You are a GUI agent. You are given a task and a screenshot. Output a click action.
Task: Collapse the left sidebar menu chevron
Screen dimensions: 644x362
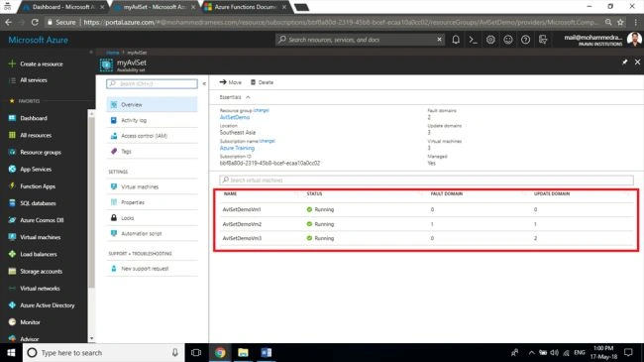(x=91, y=53)
